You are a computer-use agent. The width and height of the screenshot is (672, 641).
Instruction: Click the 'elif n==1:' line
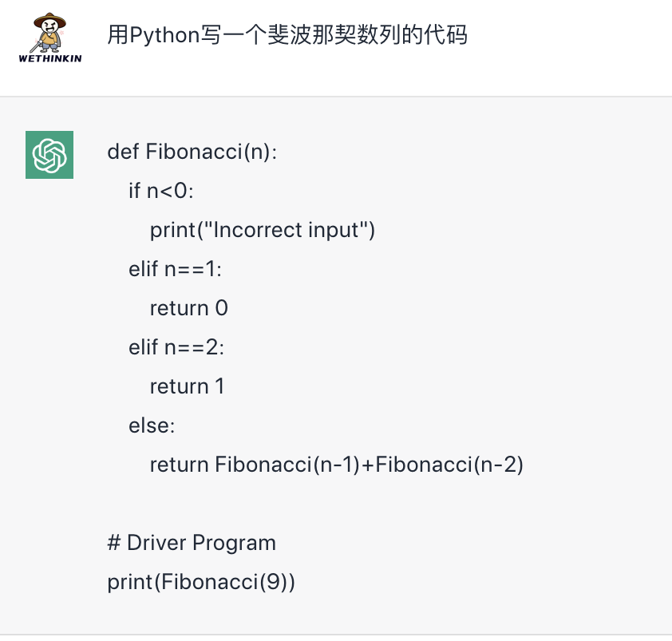[x=175, y=269]
